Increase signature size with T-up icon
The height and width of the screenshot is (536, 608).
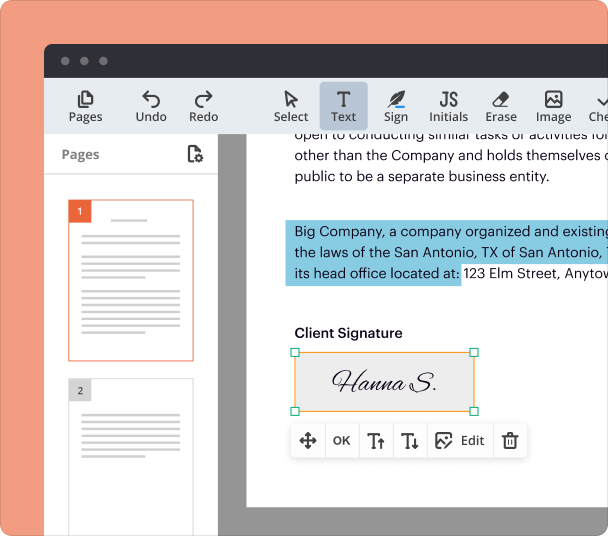point(376,441)
